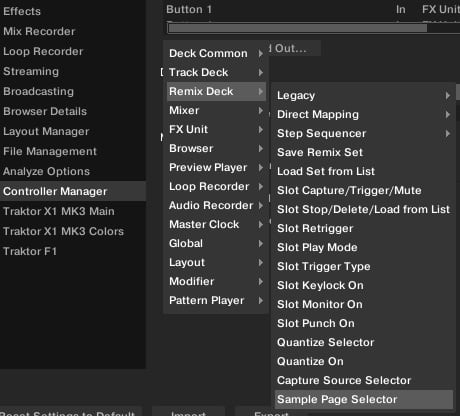Choose Slot Capture/Trigger/Mute

[364, 190]
